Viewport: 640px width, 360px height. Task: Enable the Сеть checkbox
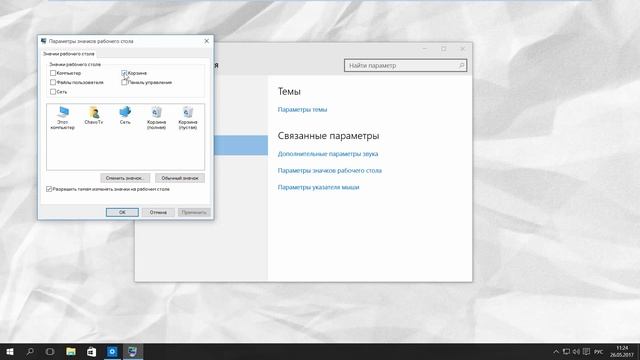pyautogui.click(x=53, y=92)
